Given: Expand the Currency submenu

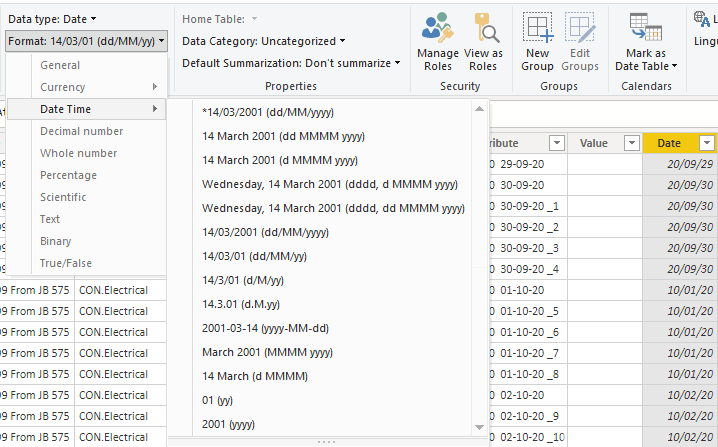Looking at the screenshot, I should pos(87,87).
